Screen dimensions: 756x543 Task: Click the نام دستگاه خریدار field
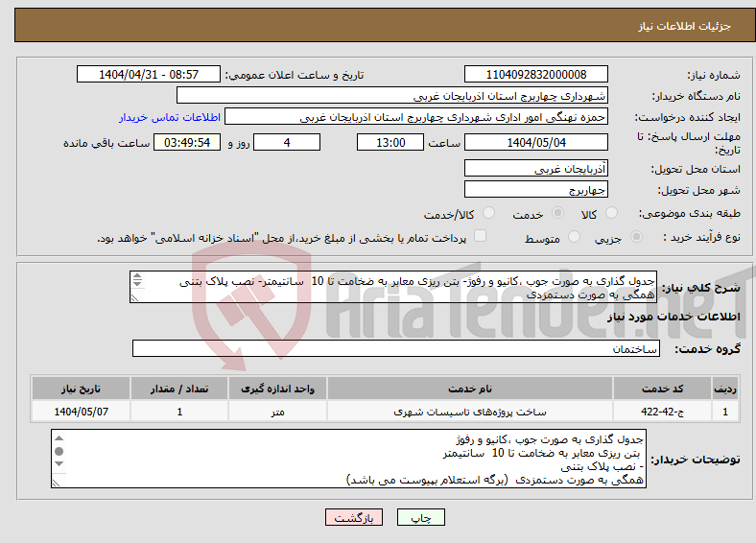coord(392,96)
